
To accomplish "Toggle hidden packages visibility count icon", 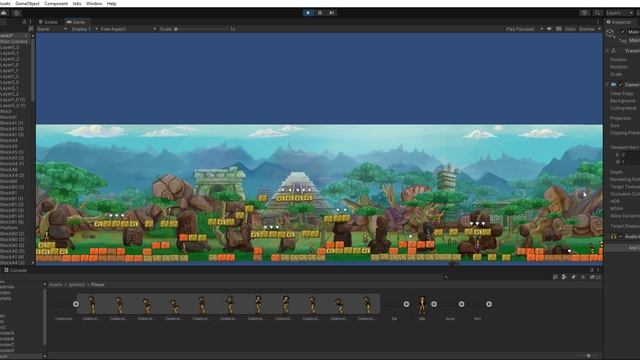I will point(596,277).
